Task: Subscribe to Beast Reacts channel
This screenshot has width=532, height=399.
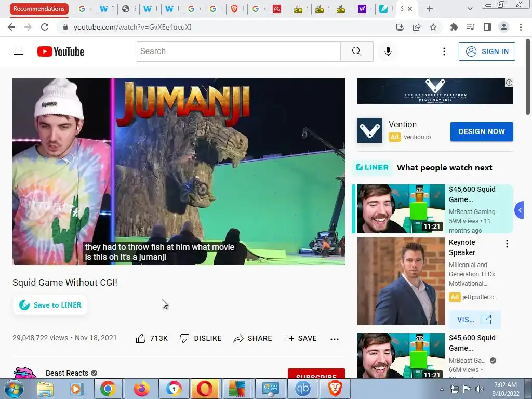Action: coord(316,373)
